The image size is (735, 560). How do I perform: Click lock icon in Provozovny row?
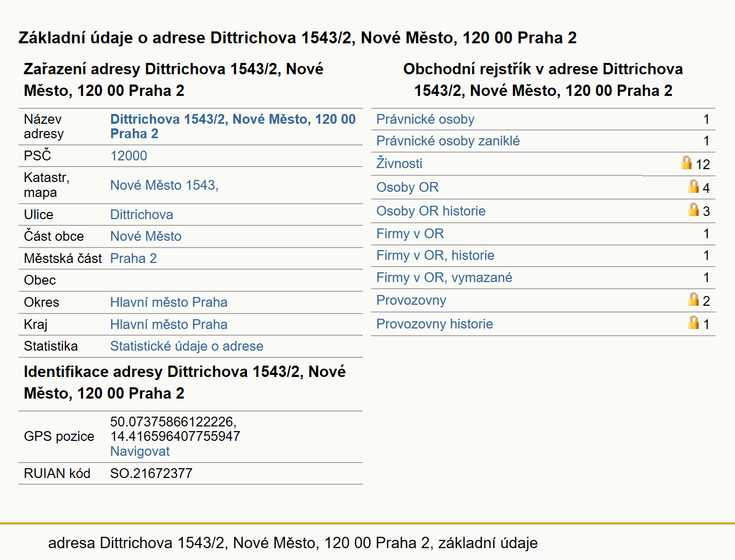tap(694, 299)
